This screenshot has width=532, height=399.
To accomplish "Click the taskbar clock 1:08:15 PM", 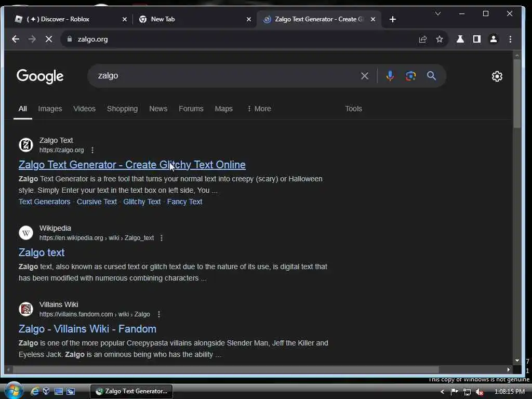I will 510,392.
